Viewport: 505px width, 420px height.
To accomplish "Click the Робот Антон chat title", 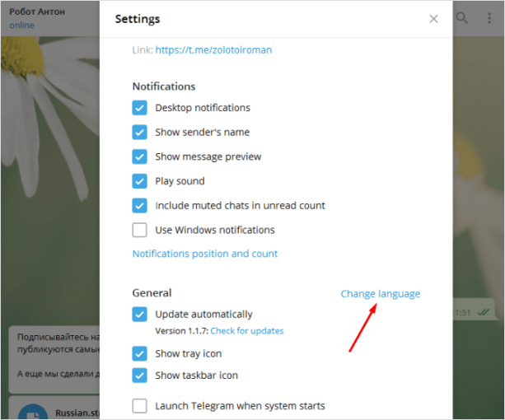I will tap(36, 13).
